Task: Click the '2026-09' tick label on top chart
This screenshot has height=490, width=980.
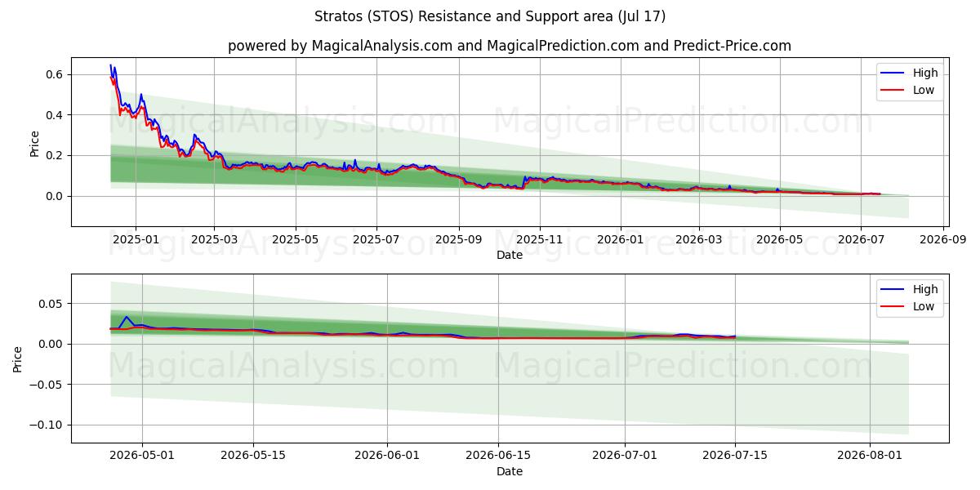Action: (944, 241)
